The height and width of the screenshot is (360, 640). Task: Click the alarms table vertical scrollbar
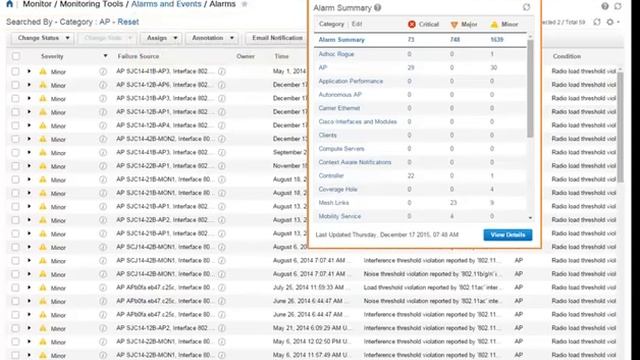coord(620,127)
